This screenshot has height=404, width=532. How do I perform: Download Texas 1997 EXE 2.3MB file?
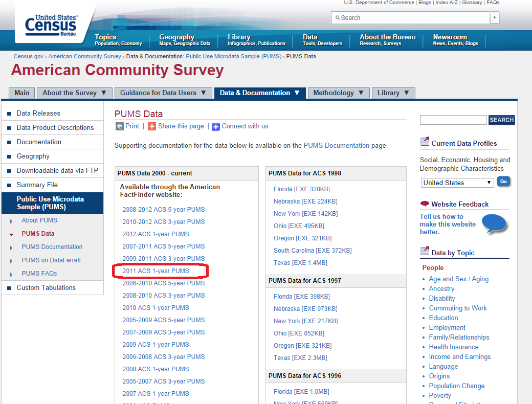click(x=300, y=357)
